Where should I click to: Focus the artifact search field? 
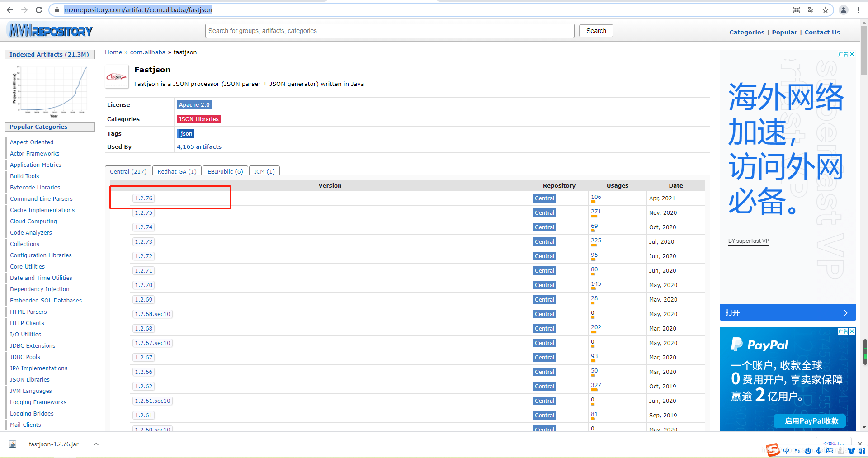[x=390, y=31]
